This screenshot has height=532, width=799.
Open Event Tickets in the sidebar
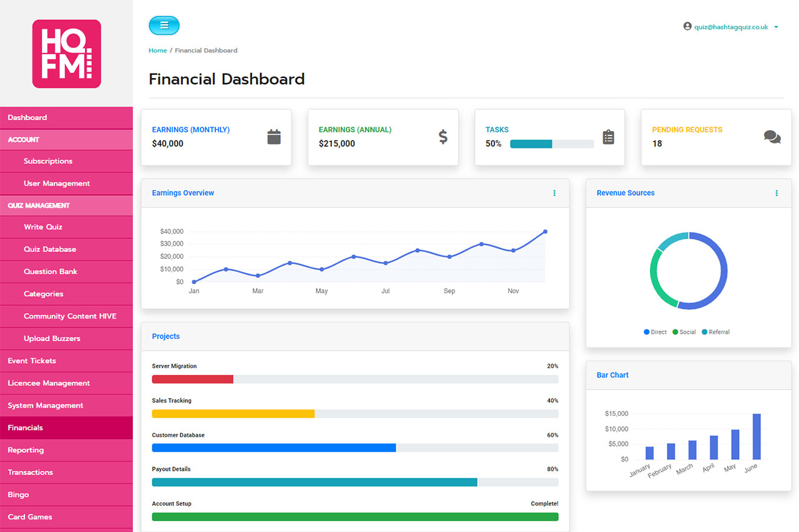click(x=66, y=360)
